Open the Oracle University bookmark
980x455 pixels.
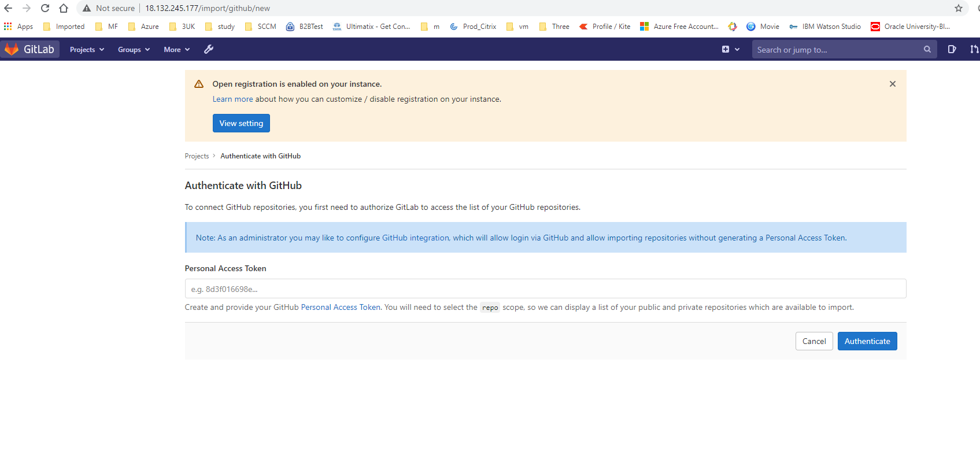(911, 27)
